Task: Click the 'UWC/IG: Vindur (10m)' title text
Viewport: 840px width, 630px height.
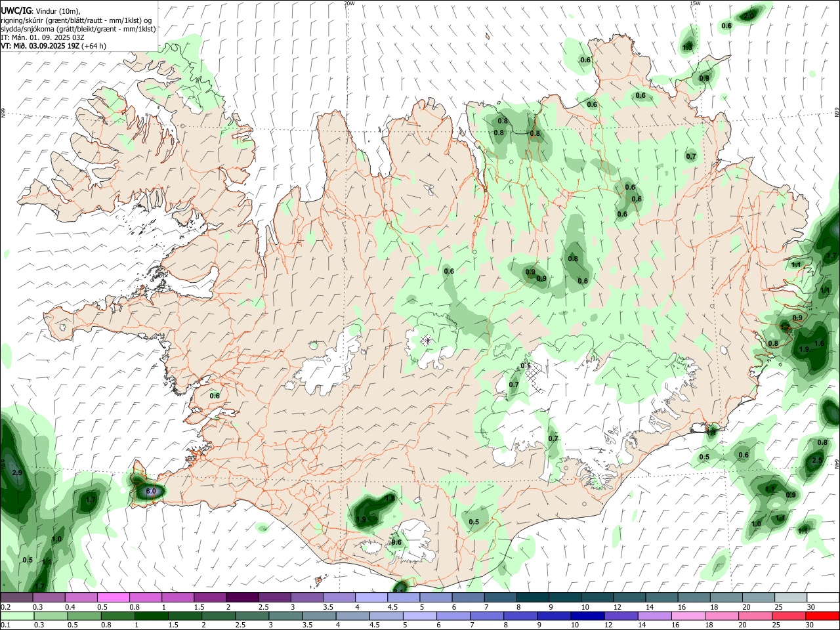Action: (40, 11)
